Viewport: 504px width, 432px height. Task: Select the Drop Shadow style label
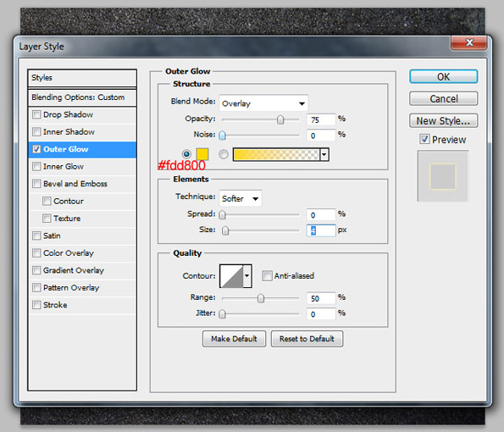point(68,114)
